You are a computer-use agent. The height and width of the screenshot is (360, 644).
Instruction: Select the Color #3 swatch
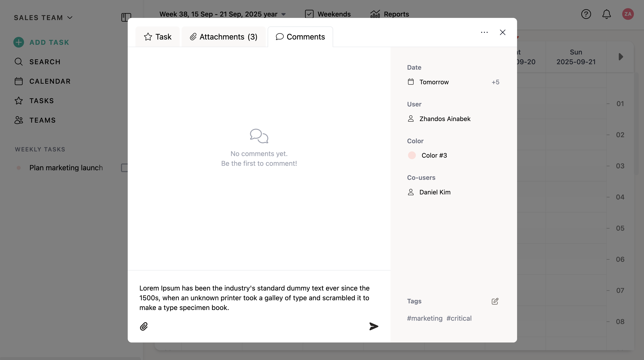[x=412, y=155]
